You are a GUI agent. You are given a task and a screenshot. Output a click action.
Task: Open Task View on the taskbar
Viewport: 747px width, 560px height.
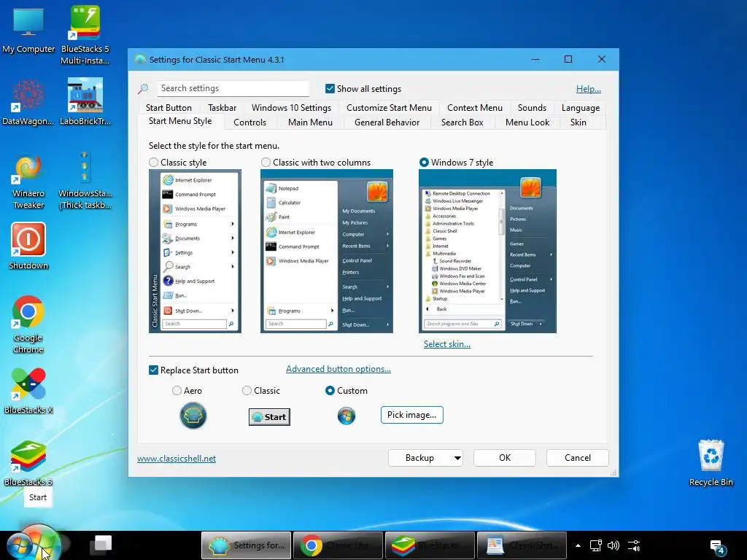(102, 544)
